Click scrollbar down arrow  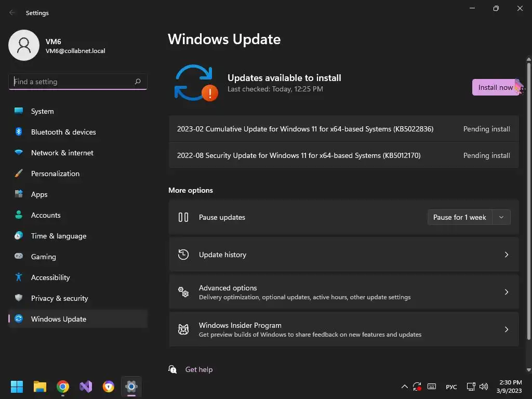coord(528,370)
